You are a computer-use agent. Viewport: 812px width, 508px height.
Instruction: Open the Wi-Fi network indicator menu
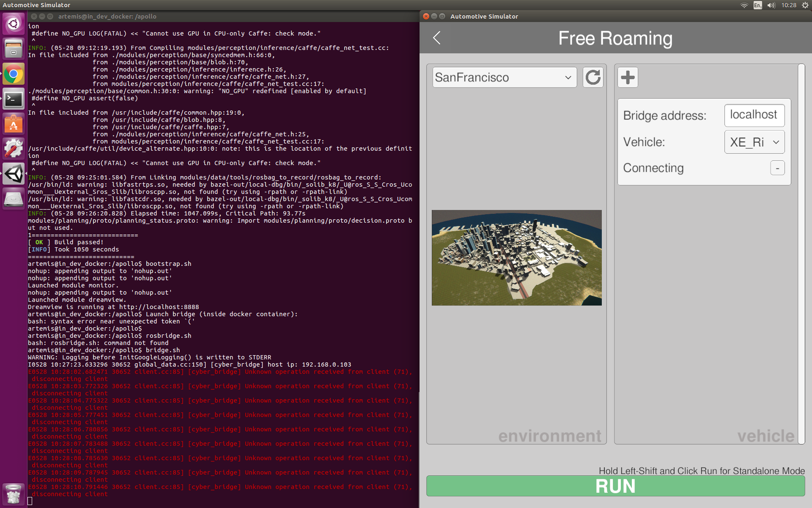click(744, 5)
